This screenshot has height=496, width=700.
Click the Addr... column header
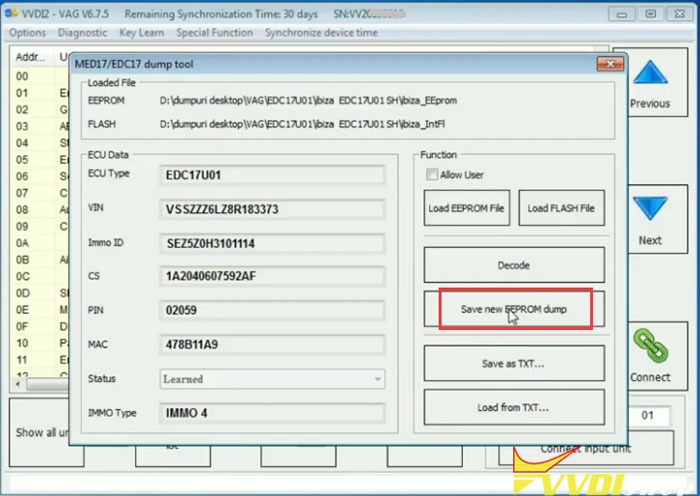32,57
